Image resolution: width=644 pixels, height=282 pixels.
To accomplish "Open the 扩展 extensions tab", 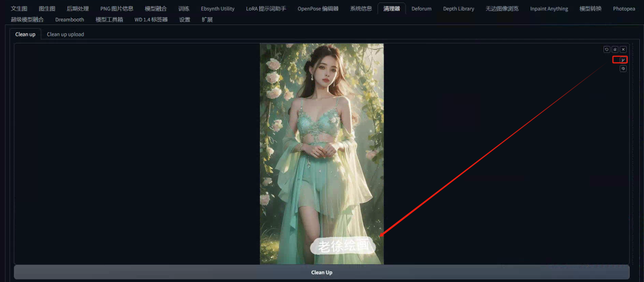I will [x=207, y=19].
